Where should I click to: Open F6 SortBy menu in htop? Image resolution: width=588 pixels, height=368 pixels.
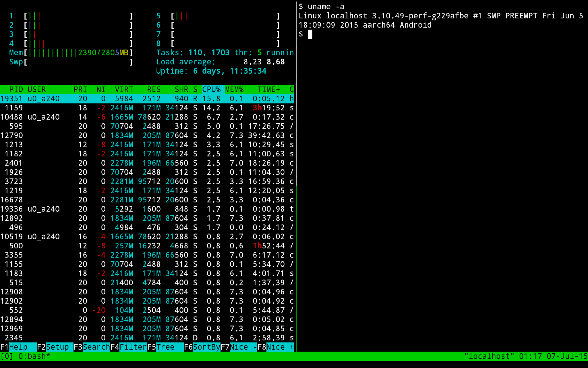click(x=202, y=347)
